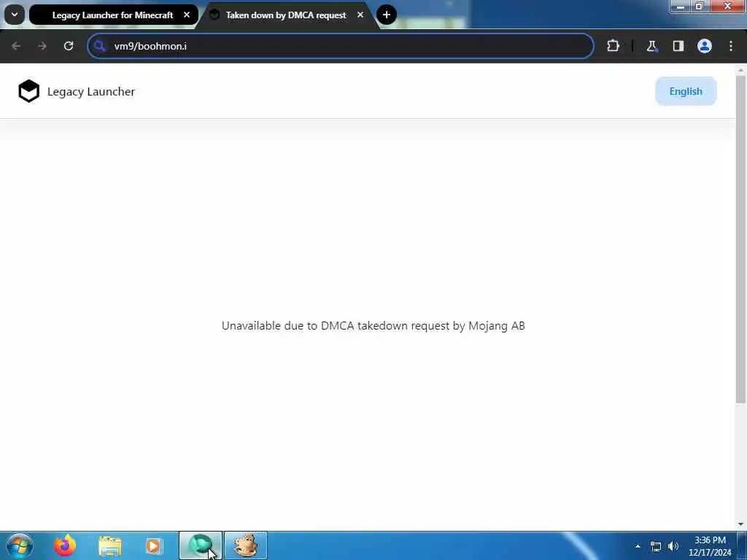Reload the current page
The image size is (747, 560).
pos(69,46)
